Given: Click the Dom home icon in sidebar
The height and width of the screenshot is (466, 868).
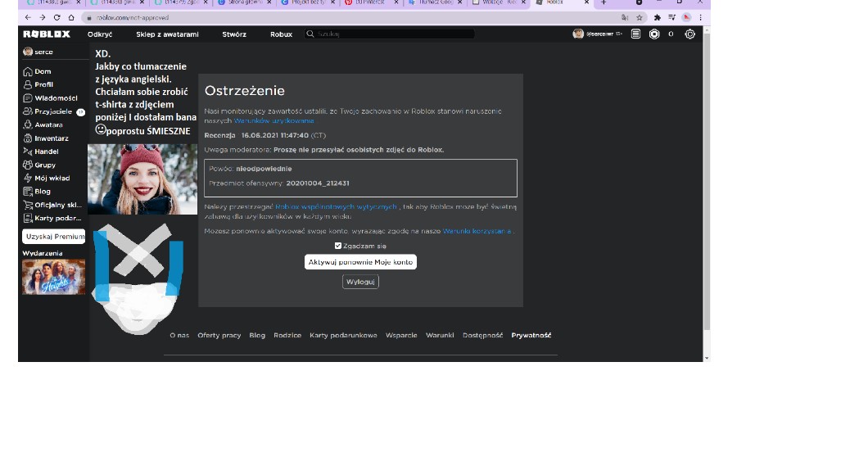Looking at the screenshot, I should click(x=28, y=71).
